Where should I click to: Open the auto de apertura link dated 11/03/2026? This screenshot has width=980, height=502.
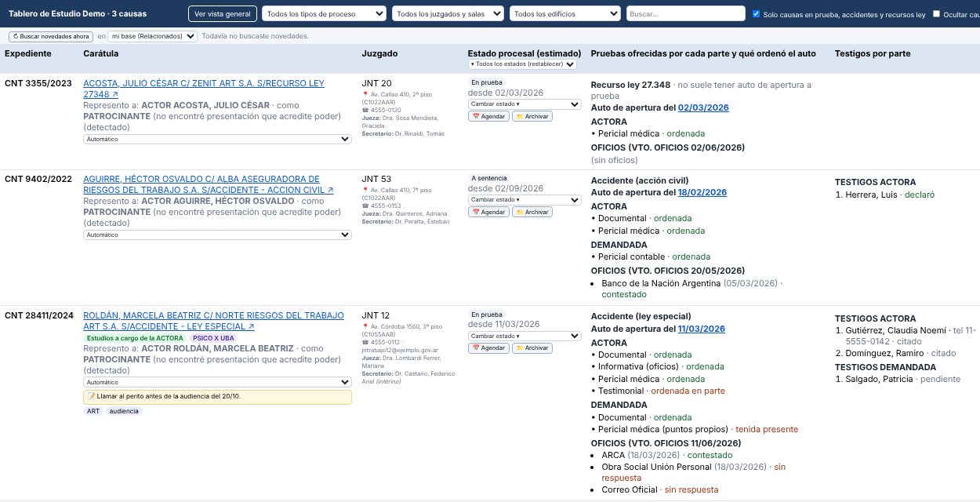[702, 329]
